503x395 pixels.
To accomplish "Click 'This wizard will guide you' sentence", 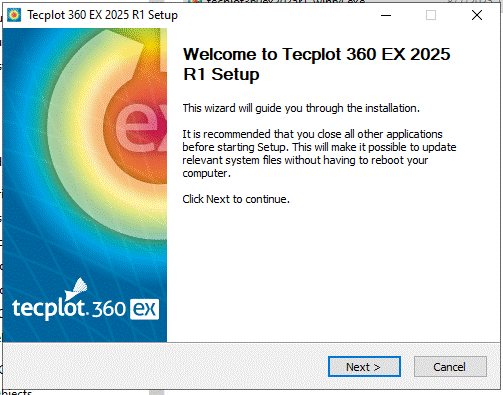I will pyautogui.click(x=301, y=108).
